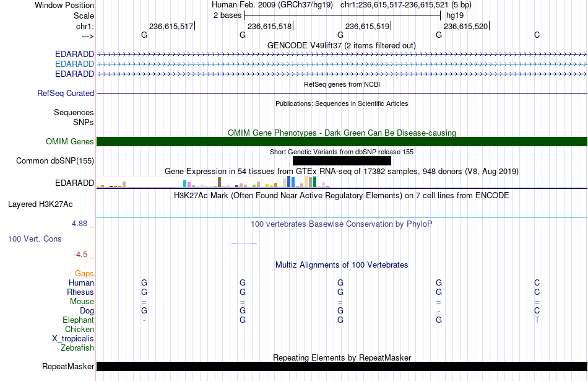Click the Elephant T base in alignment
The height and width of the screenshot is (381, 588).
pyautogui.click(x=537, y=320)
